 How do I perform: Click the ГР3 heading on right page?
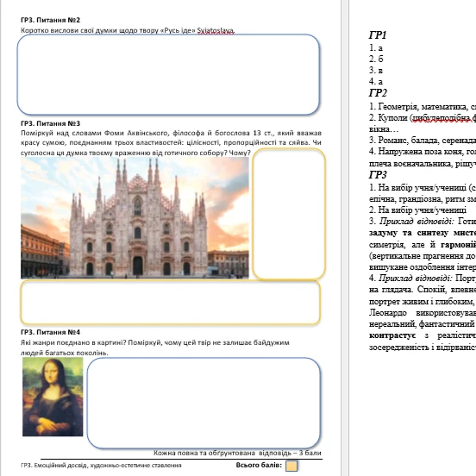tap(378, 174)
